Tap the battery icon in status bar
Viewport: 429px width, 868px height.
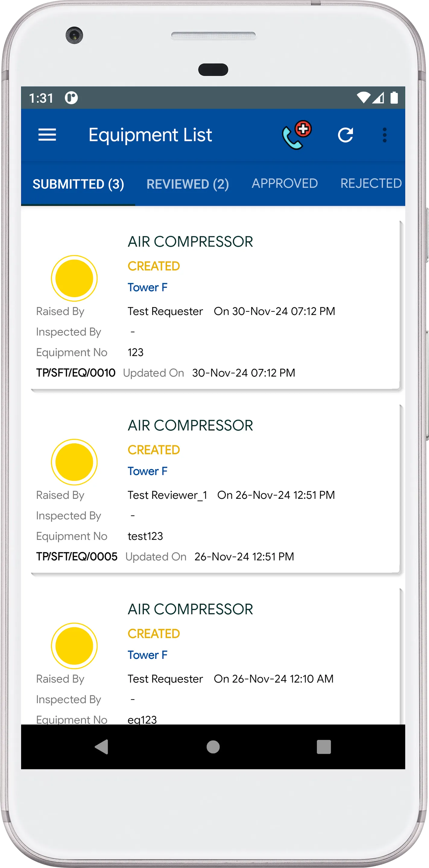[394, 97]
